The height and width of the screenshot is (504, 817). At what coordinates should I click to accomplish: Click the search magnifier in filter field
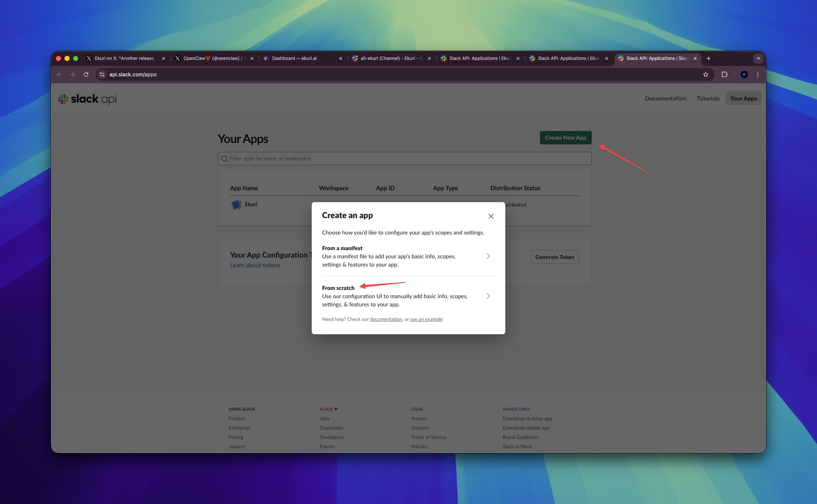[225, 159]
